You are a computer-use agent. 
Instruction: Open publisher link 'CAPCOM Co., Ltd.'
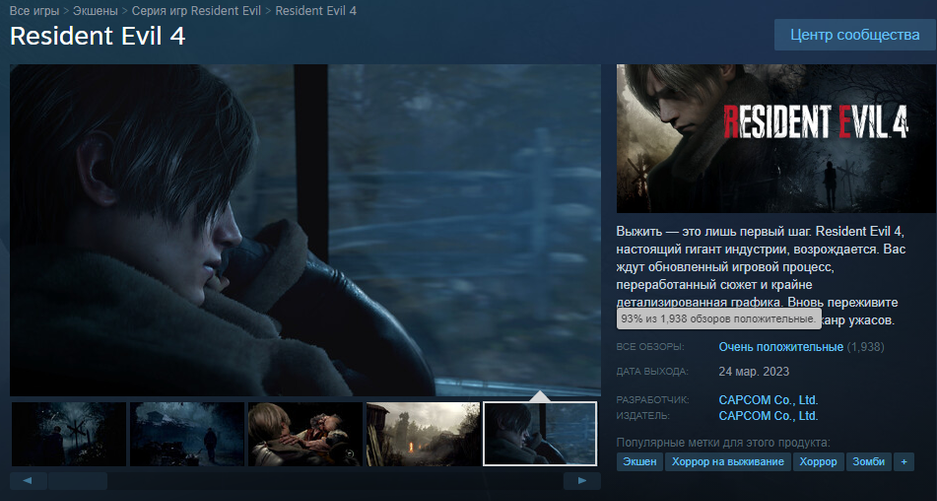pos(768,416)
